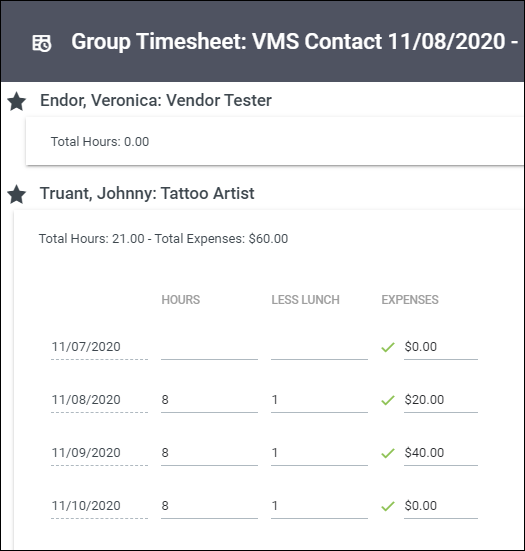Click the Group Timesheet header icon
525x551 pixels.
[42, 43]
